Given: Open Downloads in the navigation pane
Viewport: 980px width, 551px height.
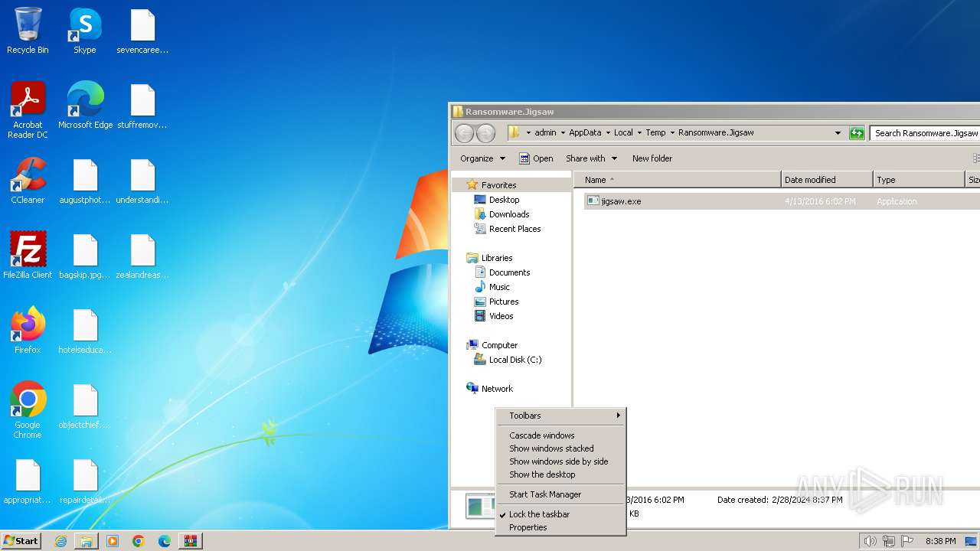Looking at the screenshot, I should pos(509,214).
